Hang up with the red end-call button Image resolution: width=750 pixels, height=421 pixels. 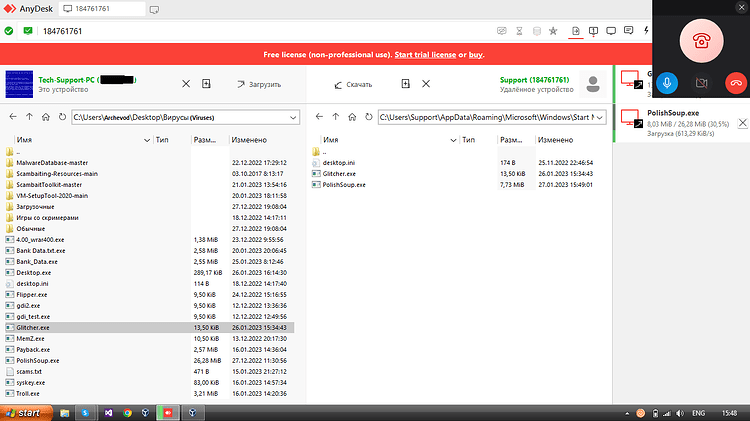coord(736,83)
